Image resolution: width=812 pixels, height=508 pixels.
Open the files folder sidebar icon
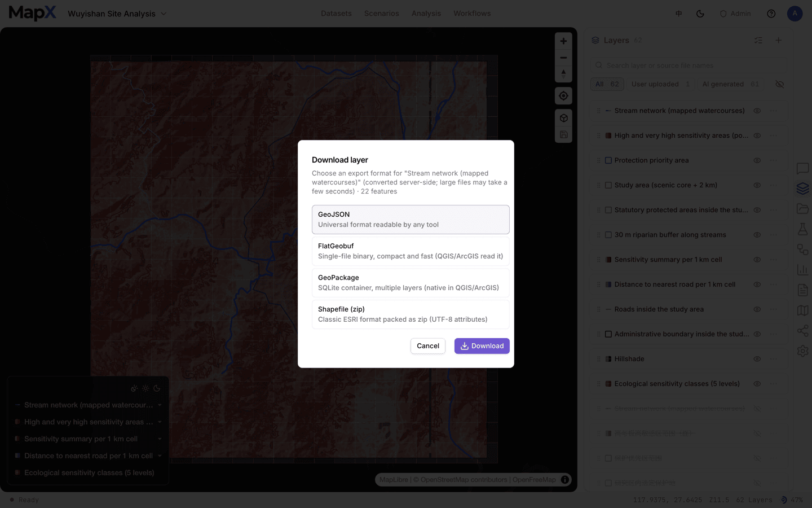(802, 209)
